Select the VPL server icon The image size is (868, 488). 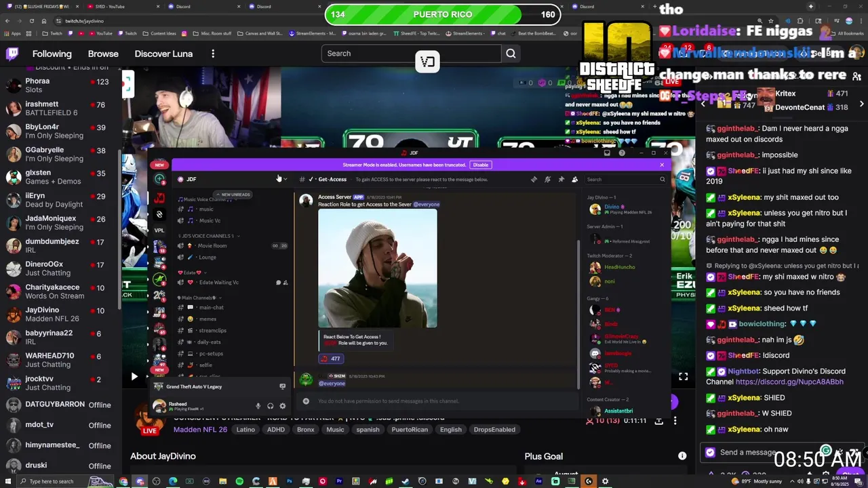[159, 230]
